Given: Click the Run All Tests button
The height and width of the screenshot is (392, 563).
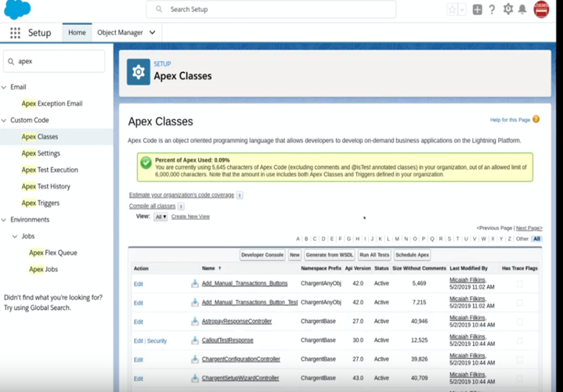Looking at the screenshot, I should 374,255.
